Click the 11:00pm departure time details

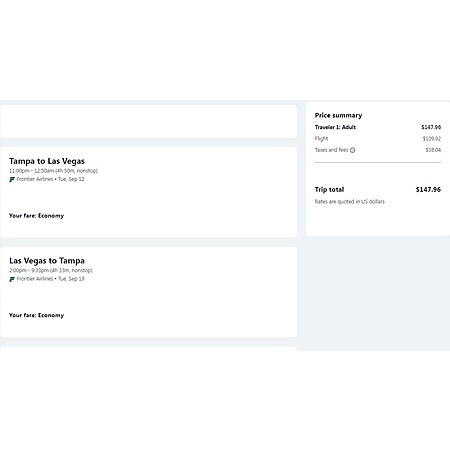(x=53, y=171)
